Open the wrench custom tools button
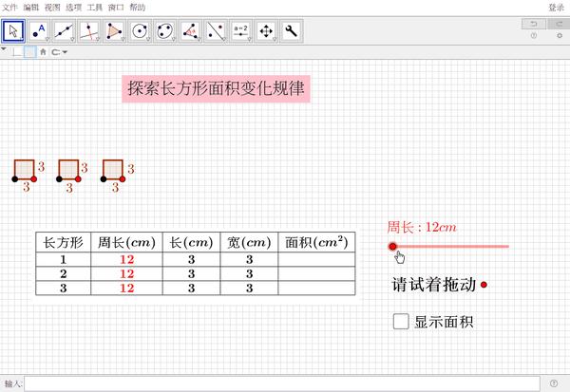Image resolution: width=570 pixels, height=392 pixels. 292,31
